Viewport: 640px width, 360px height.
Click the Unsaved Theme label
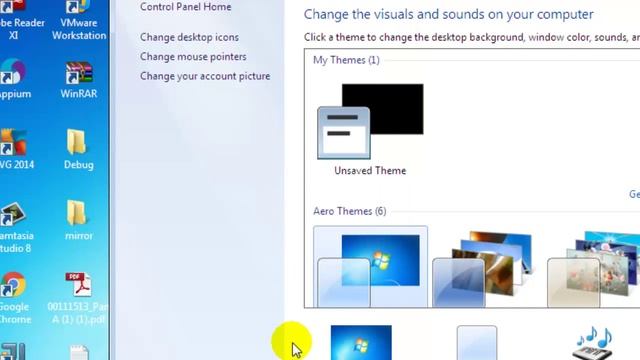point(370,171)
